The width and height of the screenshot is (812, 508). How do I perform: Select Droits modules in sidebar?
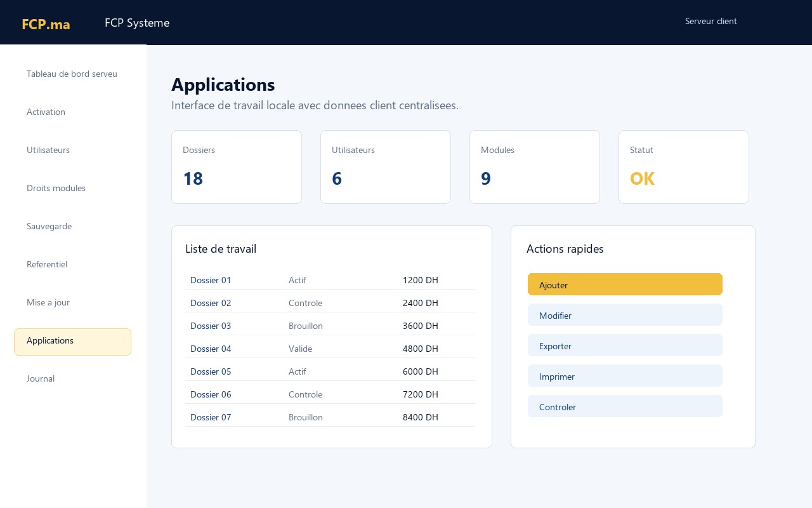(72, 189)
